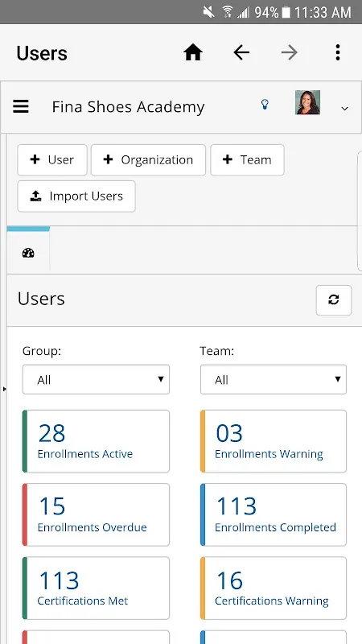
Task: Open the Team dropdown
Action: point(274,379)
